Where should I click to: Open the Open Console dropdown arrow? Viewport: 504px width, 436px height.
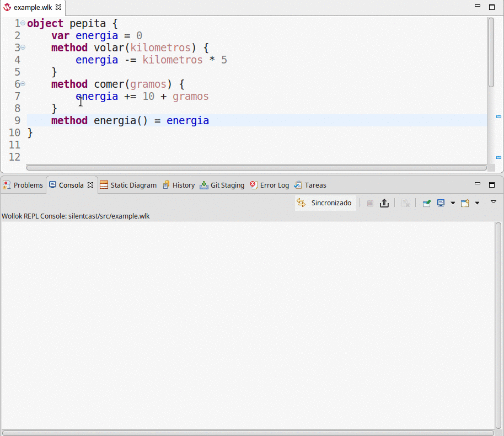click(477, 203)
